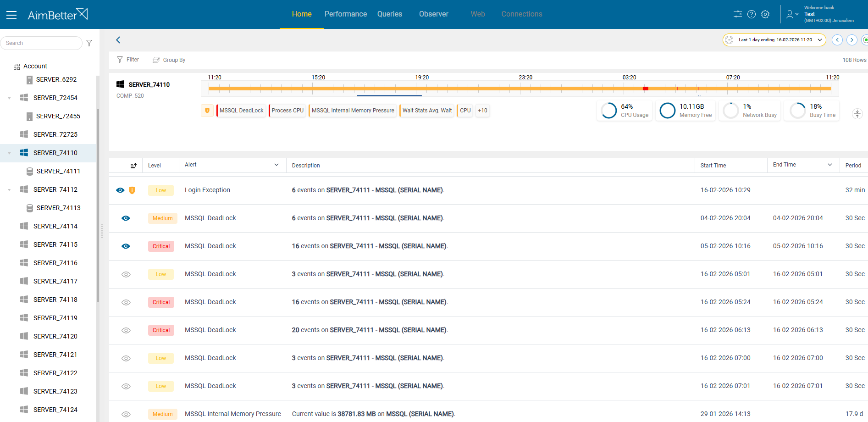Open the hamburger main menu

coord(11,15)
